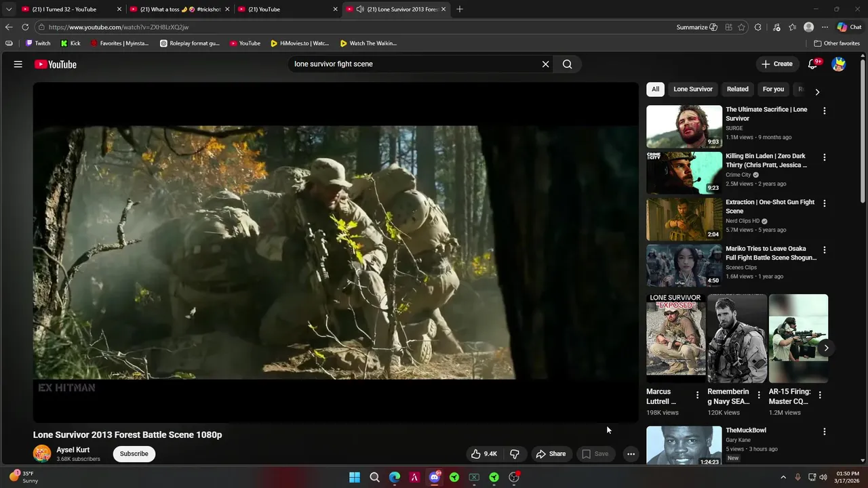Select the Lone Survivor filter chip
The width and height of the screenshot is (868, 488).
coord(693,89)
